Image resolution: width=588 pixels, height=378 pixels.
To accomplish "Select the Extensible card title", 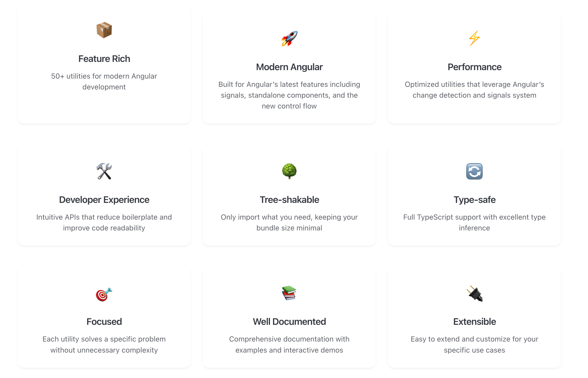I will pyautogui.click(x=474, y=322).
